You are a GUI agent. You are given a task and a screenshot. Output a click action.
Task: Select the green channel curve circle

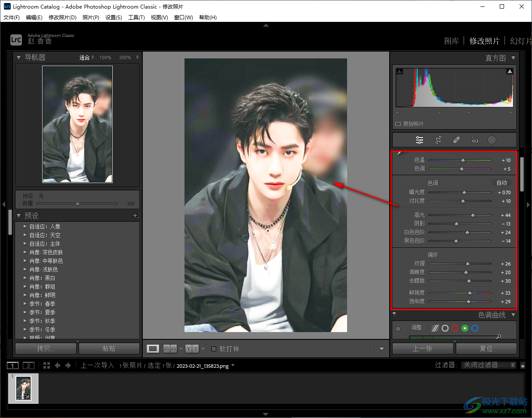pos(465,328)
